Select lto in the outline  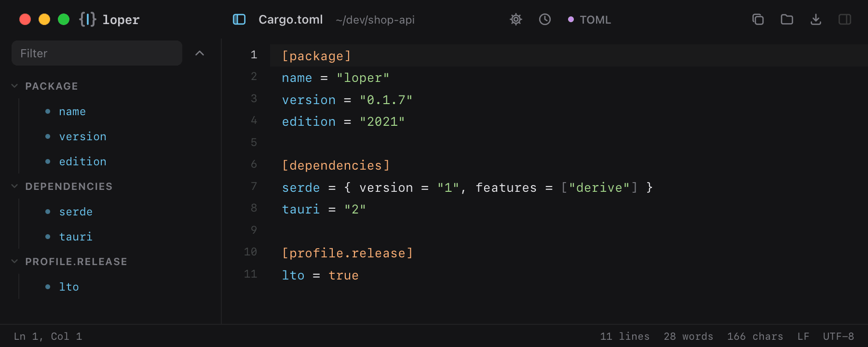click(69, 287)
